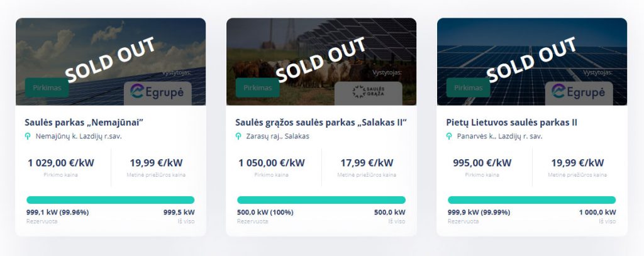
Task: Click Egrupė logo on Pietų Lietuvos card
Action: [x=579, y=92]
